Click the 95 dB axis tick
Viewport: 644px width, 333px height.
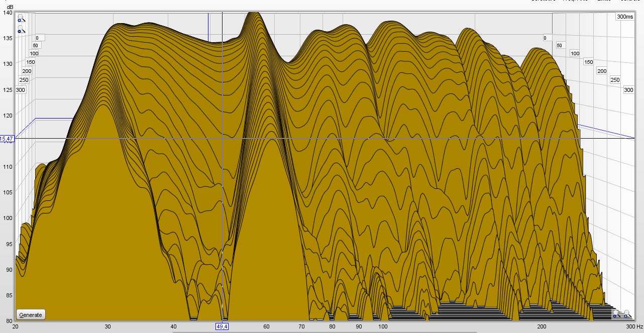(10, 244)
